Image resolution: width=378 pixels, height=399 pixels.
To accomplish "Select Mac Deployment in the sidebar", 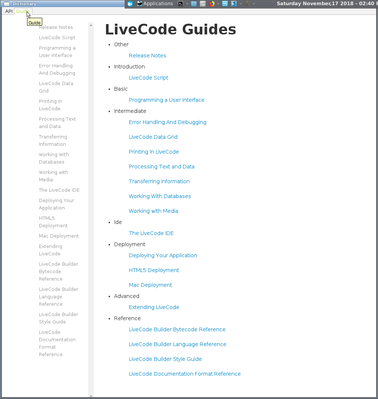I will pyautogui.click(x=59, y=236).
